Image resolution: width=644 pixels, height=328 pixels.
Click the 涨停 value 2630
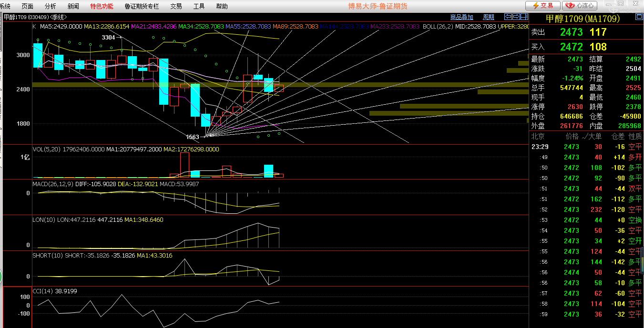pos(575,107)
